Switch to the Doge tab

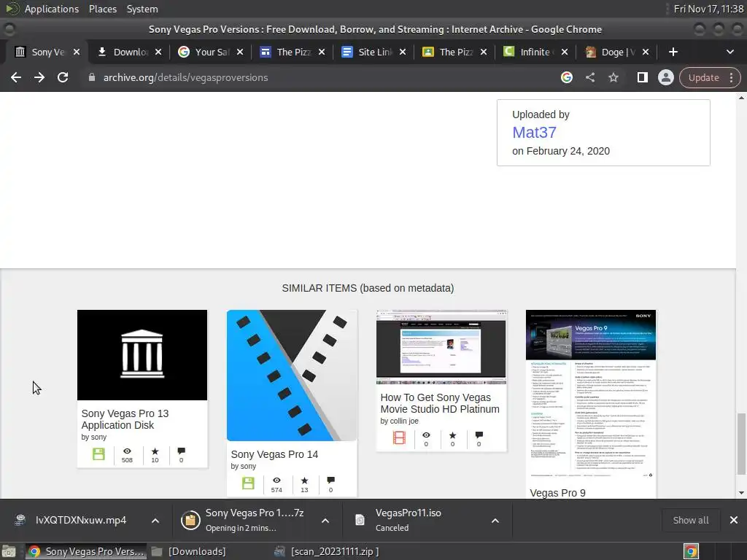coord(612,52)
